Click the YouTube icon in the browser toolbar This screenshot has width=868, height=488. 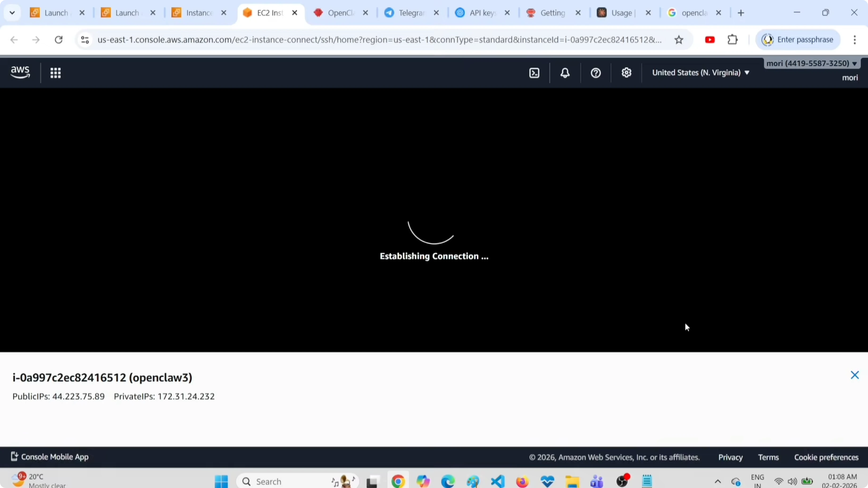coord(710,39)
